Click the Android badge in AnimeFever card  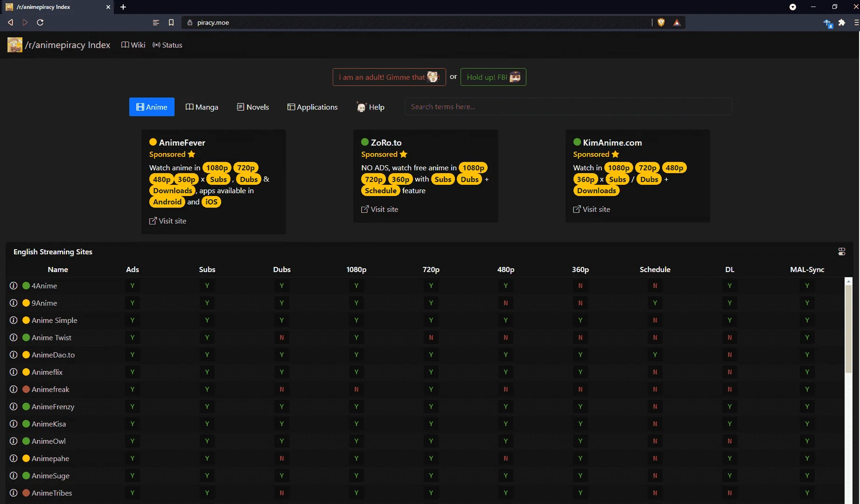click(167, 202)
